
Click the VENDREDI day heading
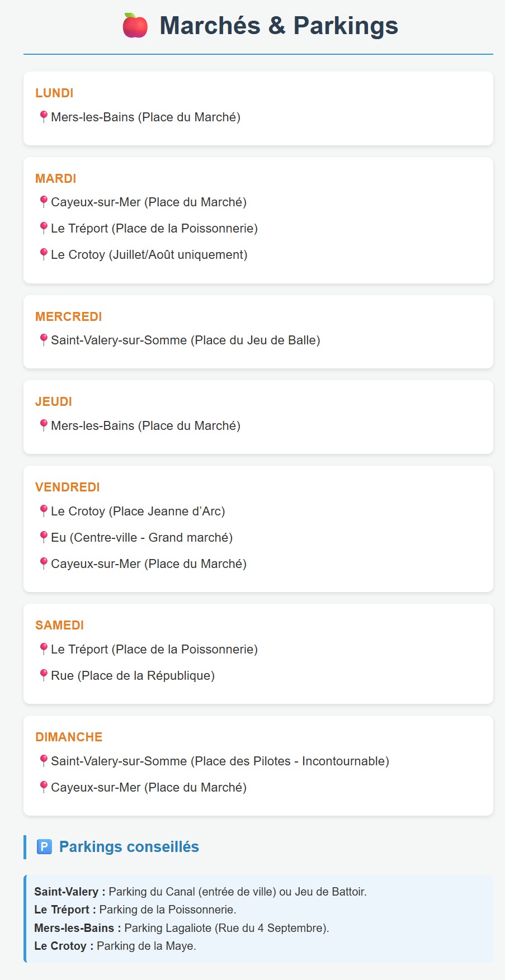coord(67,487)
